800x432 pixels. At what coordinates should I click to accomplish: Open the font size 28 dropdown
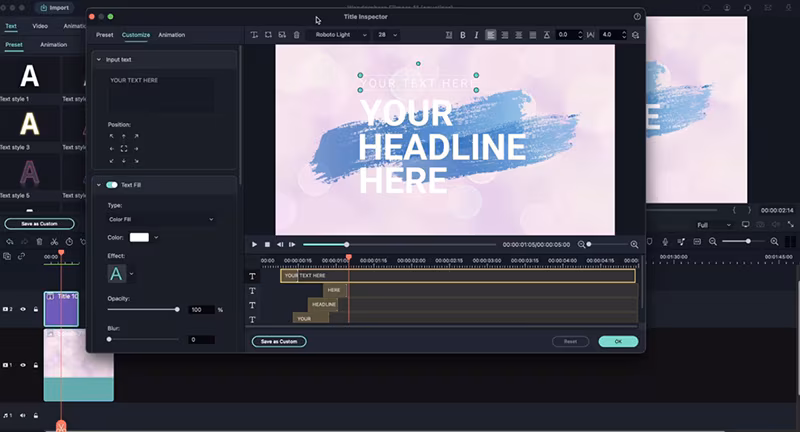(387, 35)
